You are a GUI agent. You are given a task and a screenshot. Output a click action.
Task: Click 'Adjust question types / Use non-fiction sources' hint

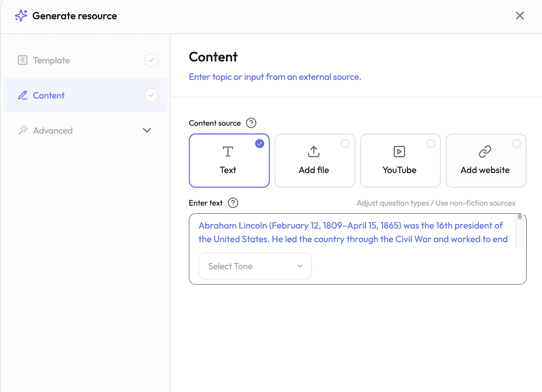click(x=436, y=203)
